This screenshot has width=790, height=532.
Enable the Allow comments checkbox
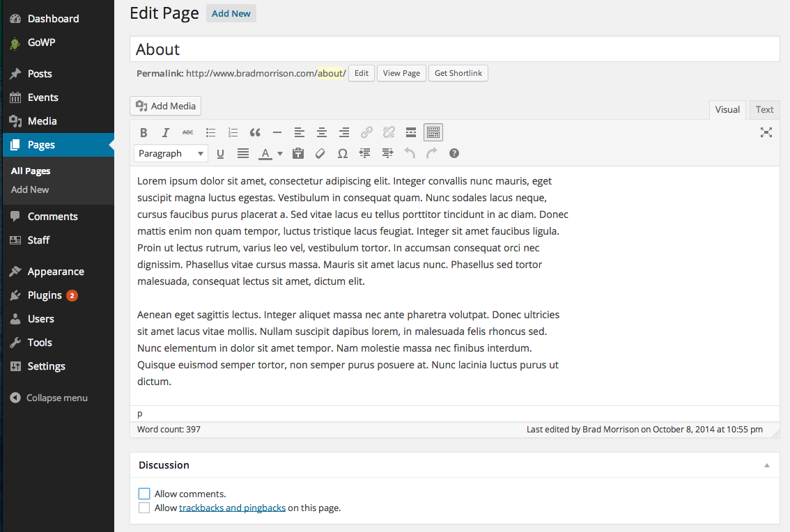coord(144,494)
